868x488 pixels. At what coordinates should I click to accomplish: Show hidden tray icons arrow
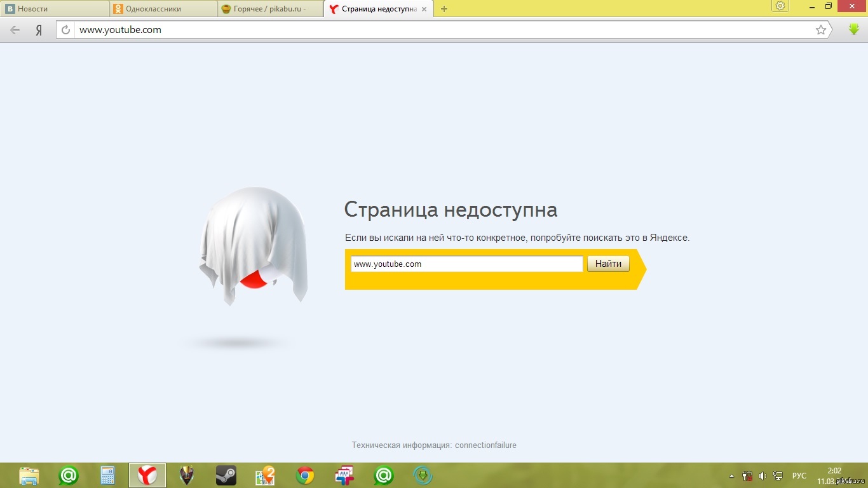tap(731, 476)
